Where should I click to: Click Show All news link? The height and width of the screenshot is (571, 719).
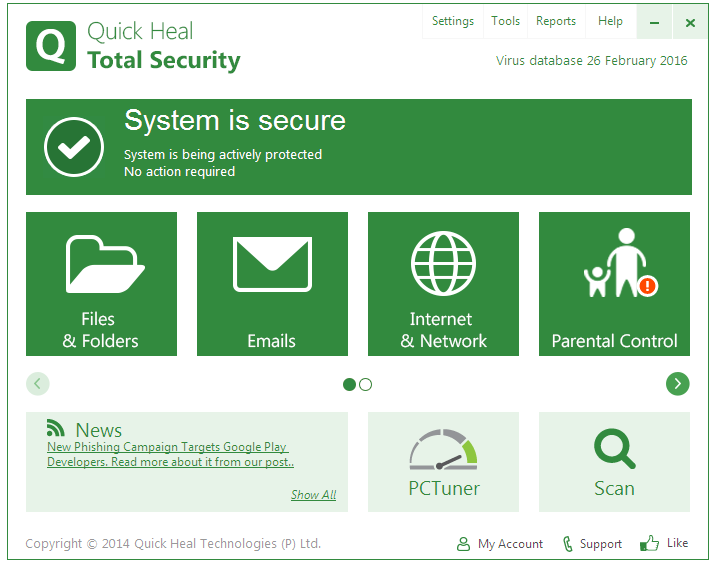(x=313, y=495)
